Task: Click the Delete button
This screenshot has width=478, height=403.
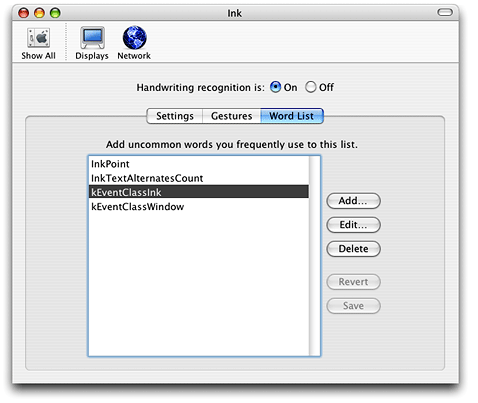Action: tap(353, 249)
